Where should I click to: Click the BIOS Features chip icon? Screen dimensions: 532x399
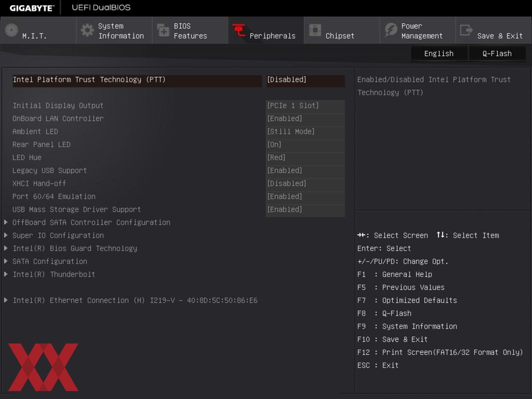[x=163, y=30]
